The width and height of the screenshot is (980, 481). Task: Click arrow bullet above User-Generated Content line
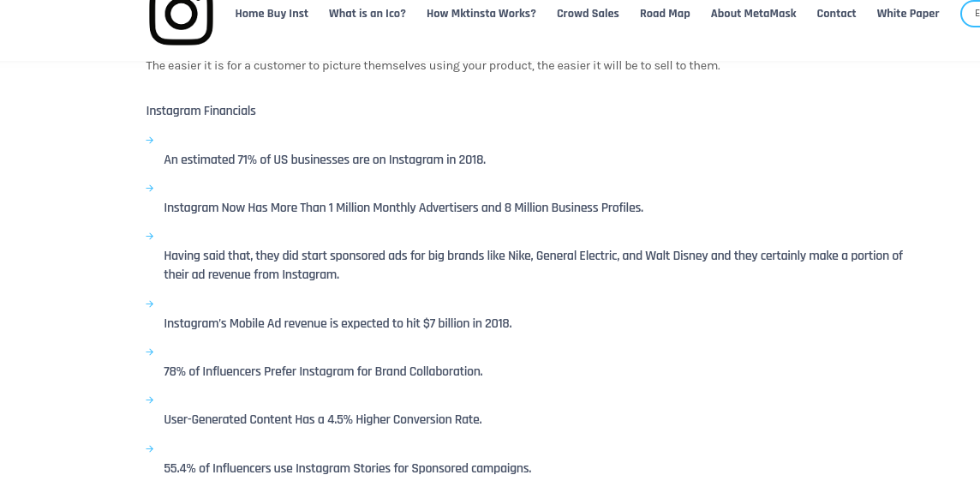coord(149,400)
